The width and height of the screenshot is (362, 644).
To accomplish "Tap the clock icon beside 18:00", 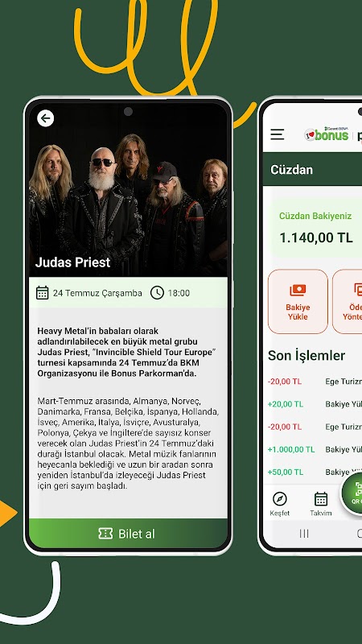I will tap(157, 293).
